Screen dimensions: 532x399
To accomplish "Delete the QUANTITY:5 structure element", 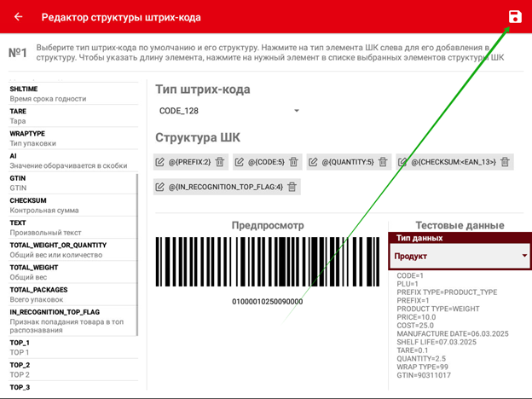I will [x=383, y=162].
